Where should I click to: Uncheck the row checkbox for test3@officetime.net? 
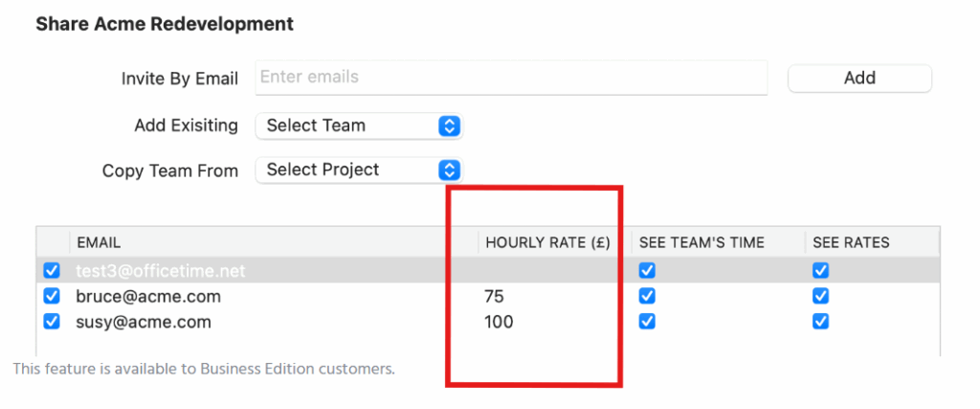click(52, 271)
